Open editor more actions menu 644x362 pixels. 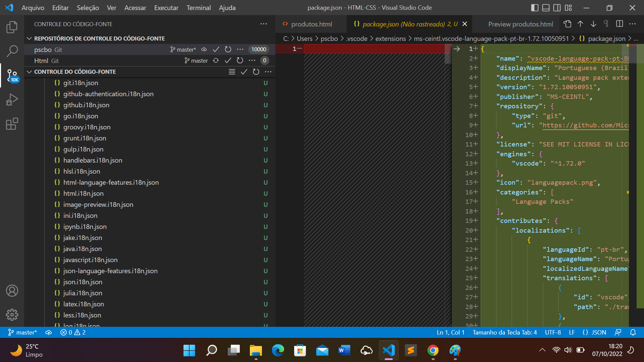[633, 24]
